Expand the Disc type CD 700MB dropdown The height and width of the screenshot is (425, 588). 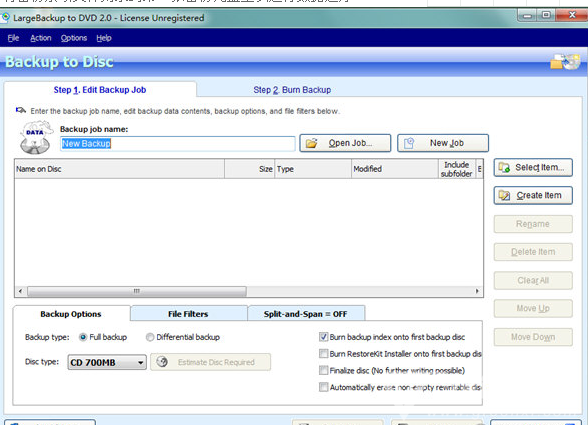107,362
